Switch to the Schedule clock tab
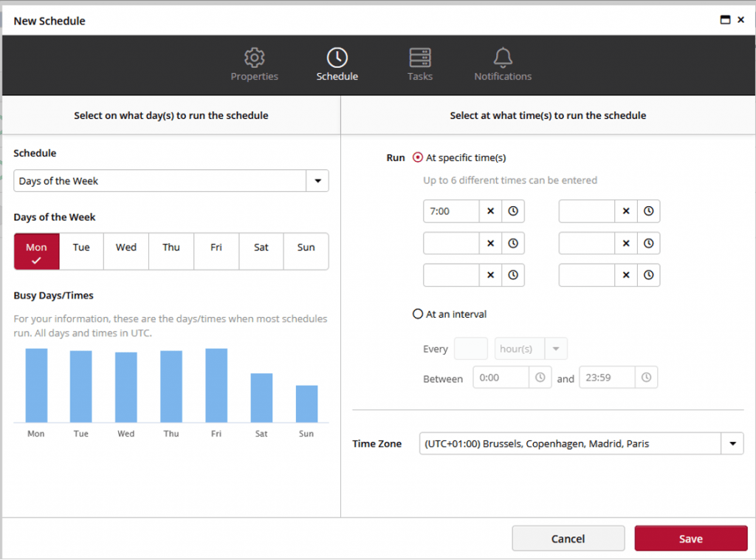Image resolution: width=756 pixels, height=560 pixels. click(x=337, y=64)
